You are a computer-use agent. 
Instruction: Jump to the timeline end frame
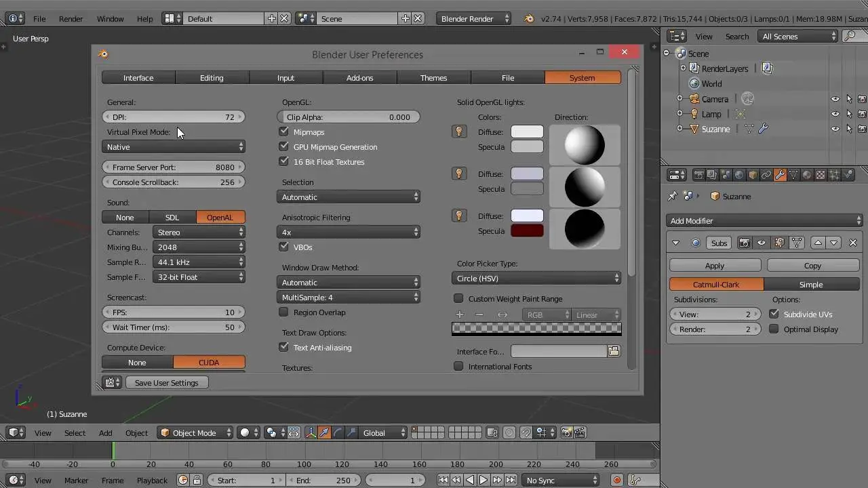[x=510, y=480]
